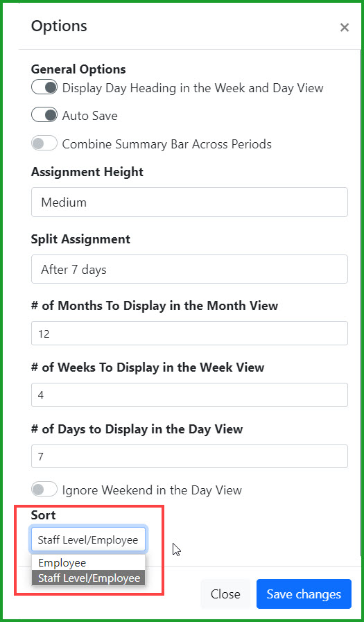Image resolution: width=364 pixels, height=622 pixels.
Task: Turn on Ignore Weekend in Day View switch
Action: click(x=44, y=490)
